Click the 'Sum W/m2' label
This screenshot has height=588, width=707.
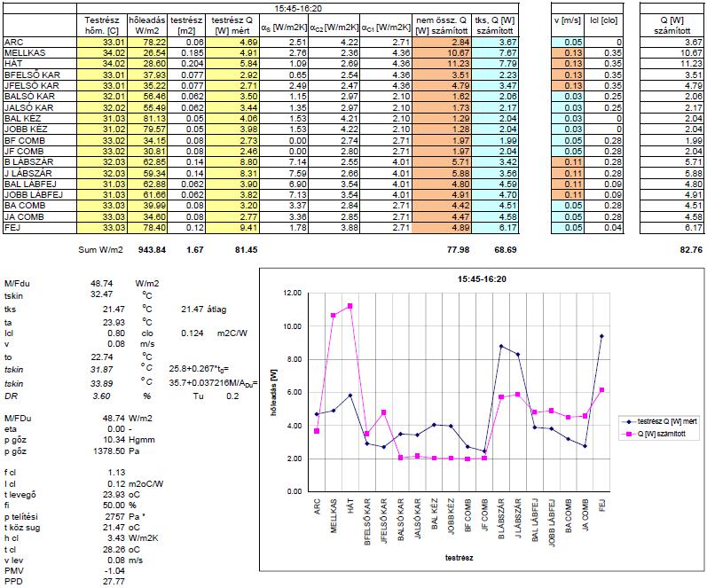coord(100,250)
